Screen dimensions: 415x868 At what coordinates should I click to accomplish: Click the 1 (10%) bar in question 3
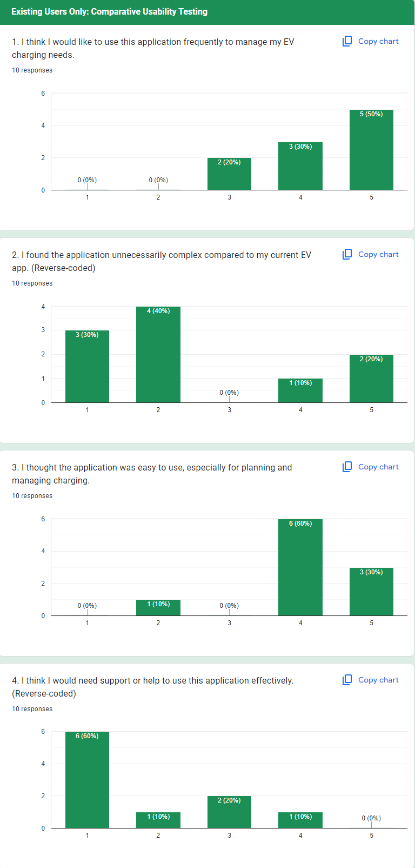point(158,608)
